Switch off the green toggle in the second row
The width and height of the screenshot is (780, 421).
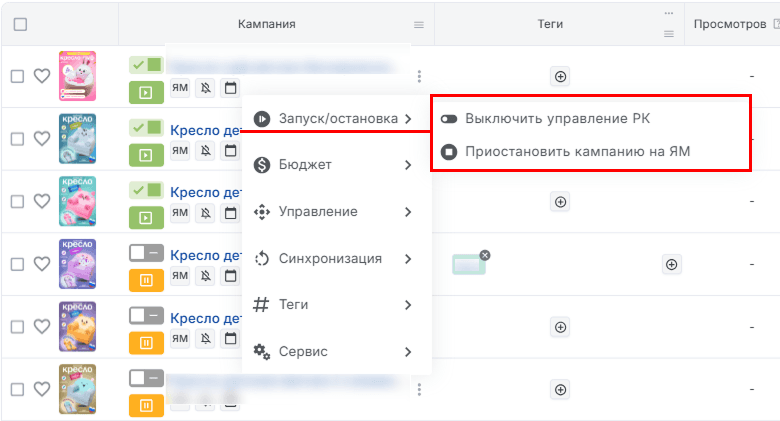pyautogui.click(x=146, y=128)
